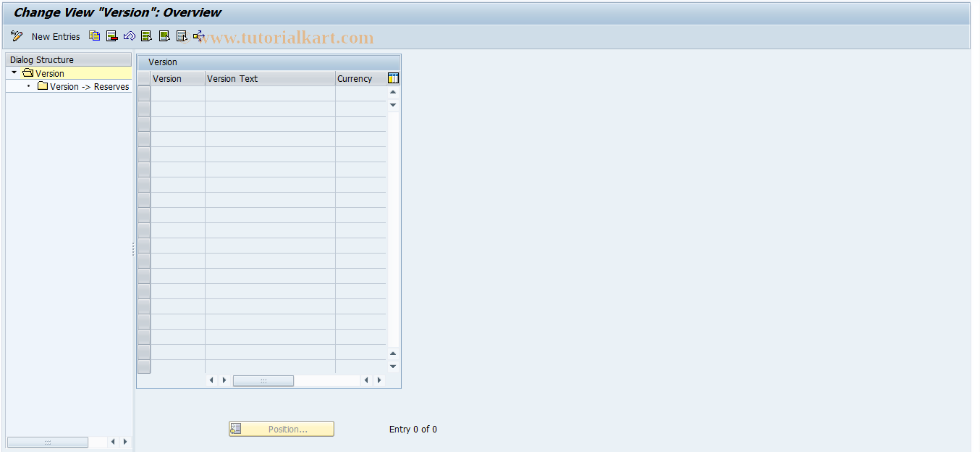Click the far-right horizontal scroll right arrow
Image resolution: width=980 pixels, height=452 pixels.
[x=379, y=380]
